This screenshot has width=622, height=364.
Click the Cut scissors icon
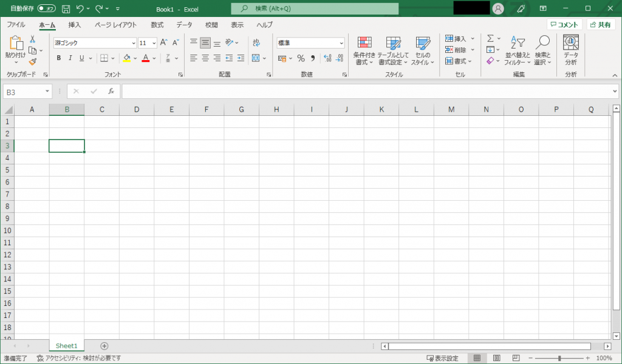pos(33,39)
